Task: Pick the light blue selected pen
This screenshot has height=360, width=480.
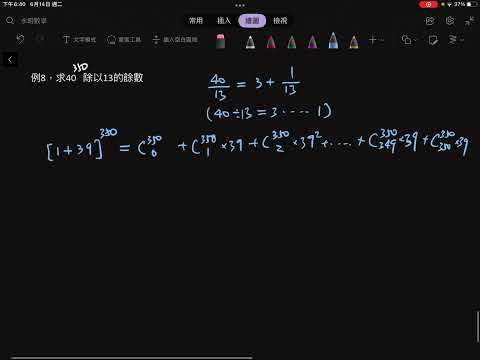Action: pyautogui.click(x=333, y=40)
